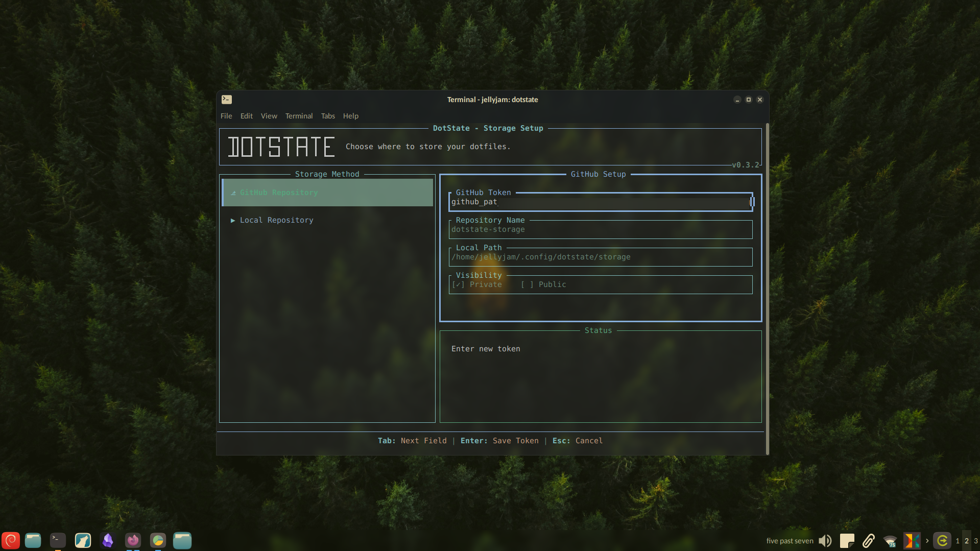Click the arrow beside Local Repository
The height and width of the screenshot is (551, 980).
pos(233,220)
